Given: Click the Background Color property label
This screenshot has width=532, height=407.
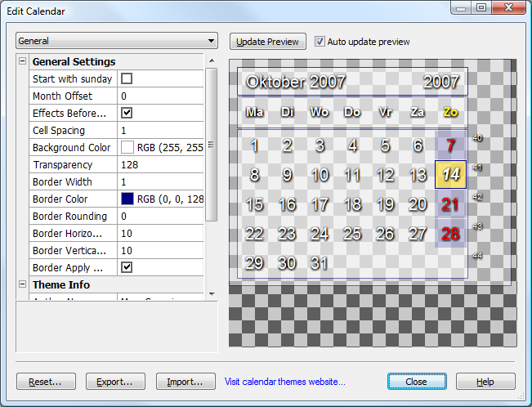Looking at the screenshot, I should [x=72, y=148].
